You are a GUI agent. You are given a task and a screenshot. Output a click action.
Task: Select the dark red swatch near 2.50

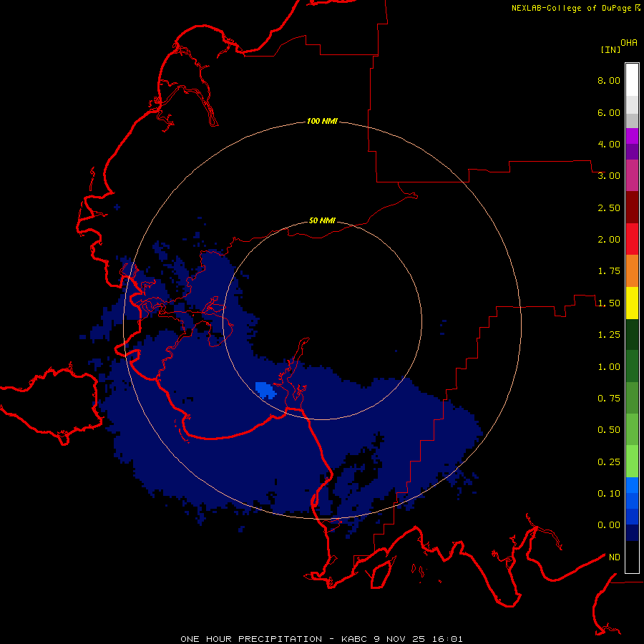tap(632, 208)
